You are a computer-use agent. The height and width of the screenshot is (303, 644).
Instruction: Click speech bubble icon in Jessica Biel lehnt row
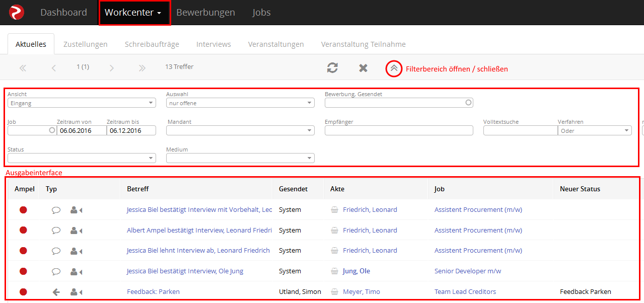tap(56, 251)
